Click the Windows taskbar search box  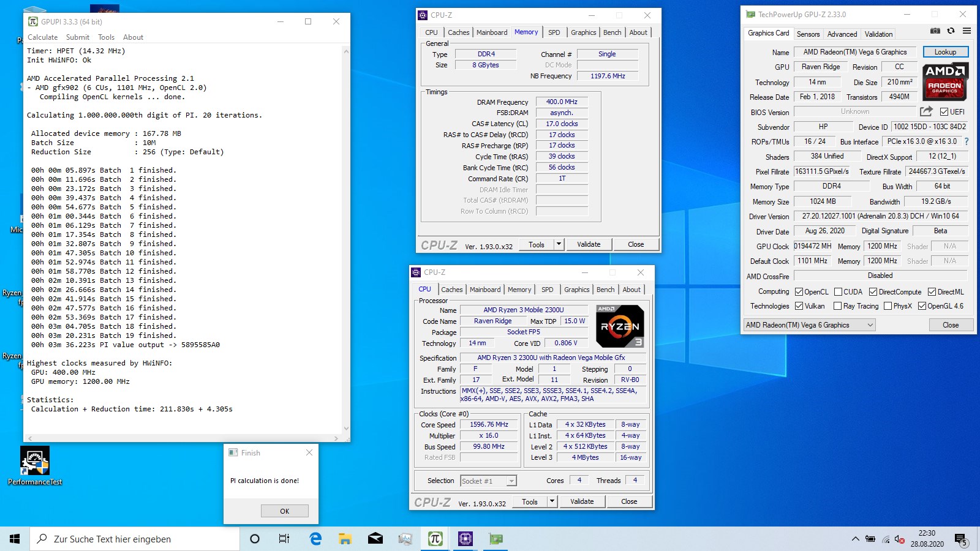135,539
